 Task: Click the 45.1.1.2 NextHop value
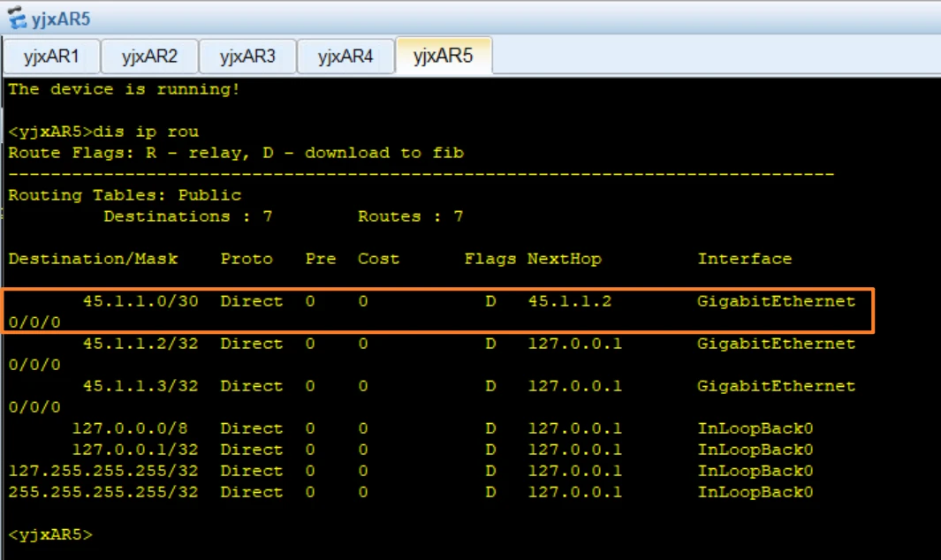point(569,301)
